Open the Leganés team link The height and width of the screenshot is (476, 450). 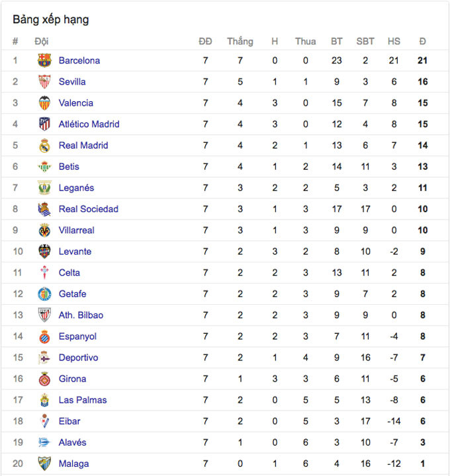point(76,188)
